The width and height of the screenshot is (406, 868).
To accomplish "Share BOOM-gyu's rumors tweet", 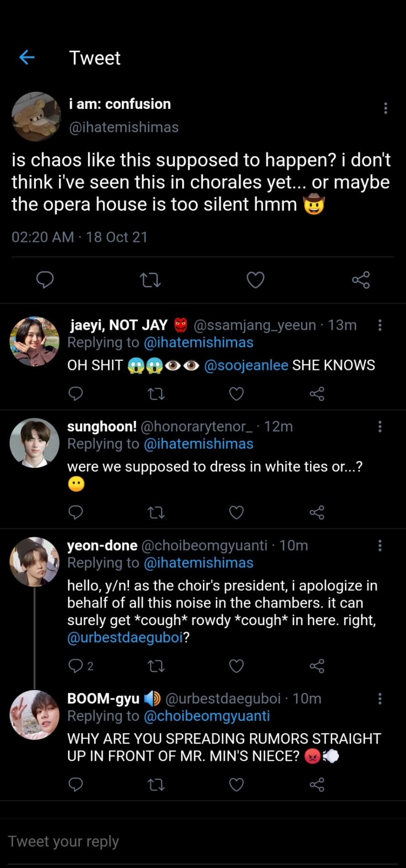I will pos(317,784).
